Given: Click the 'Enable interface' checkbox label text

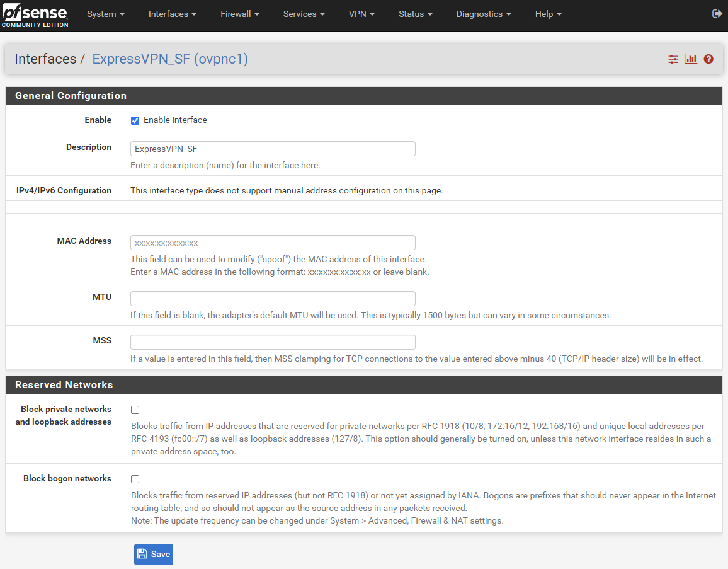Looking at the screenshot, I should pos(175,120).
